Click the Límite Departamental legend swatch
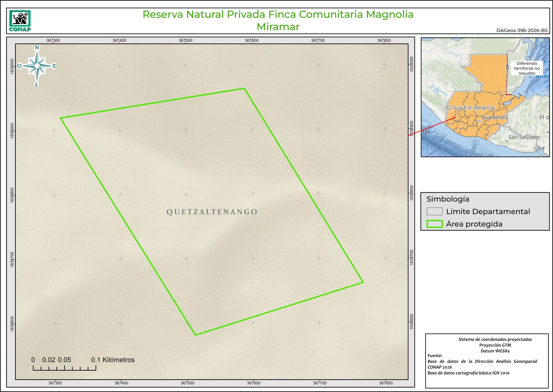 434,211
